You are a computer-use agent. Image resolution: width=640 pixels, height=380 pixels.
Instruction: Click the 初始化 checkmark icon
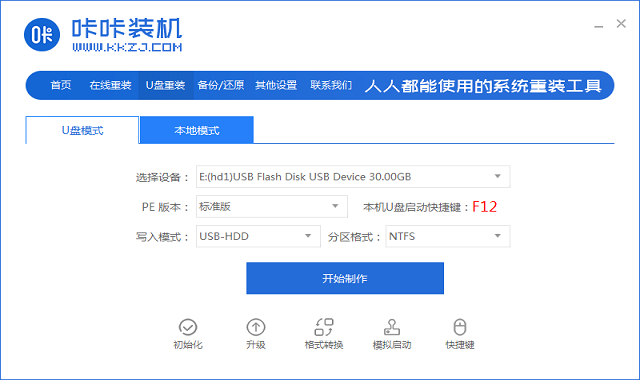pyautogui.click(x=188, y=327)
